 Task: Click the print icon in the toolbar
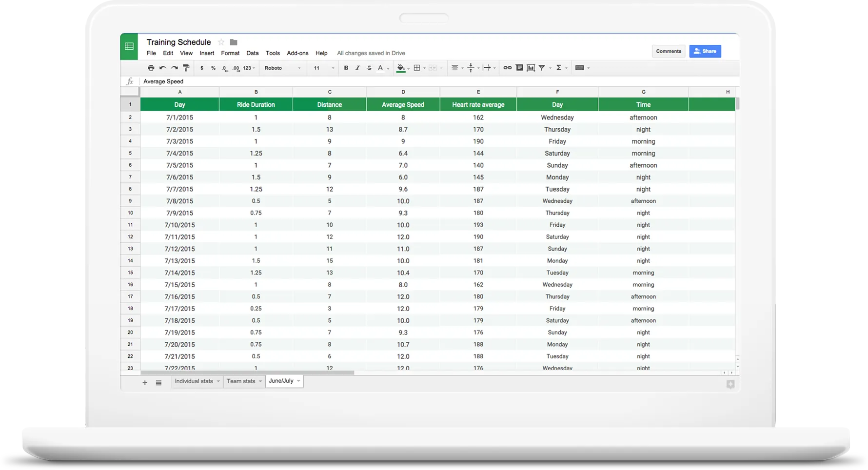tap(151, 68)
